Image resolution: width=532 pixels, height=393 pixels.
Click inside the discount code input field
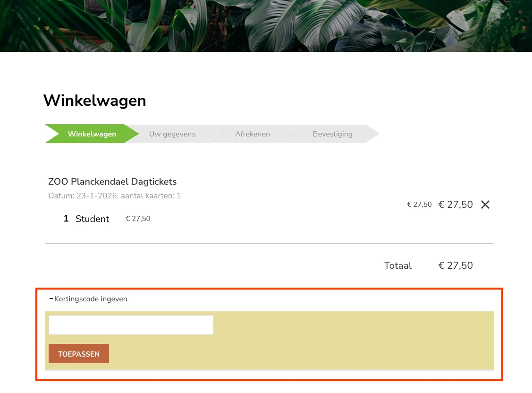pos(131,325)
